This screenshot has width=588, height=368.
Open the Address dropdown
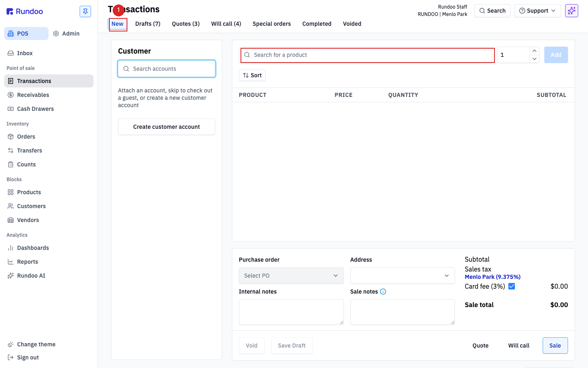tap(403, 276)
